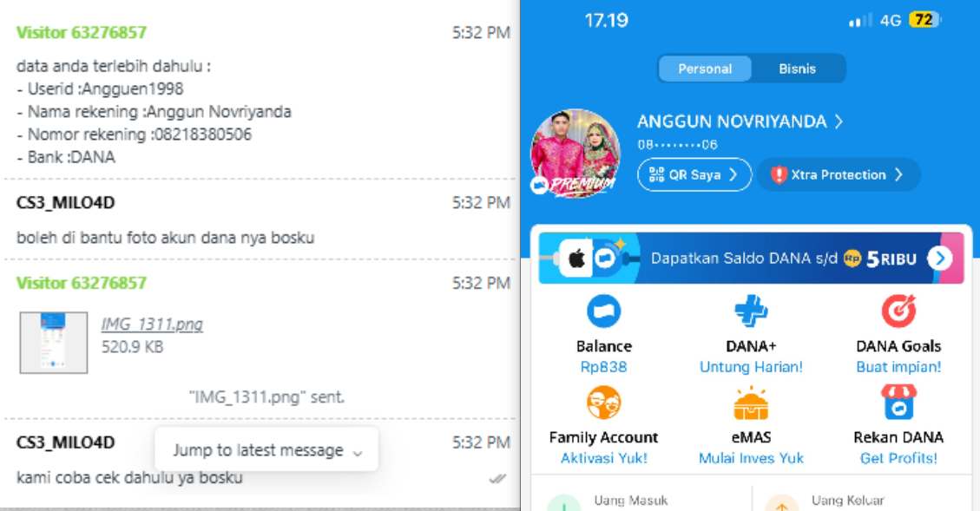Tap the masked phone number 08••••••••06

[x=678, y=145]
